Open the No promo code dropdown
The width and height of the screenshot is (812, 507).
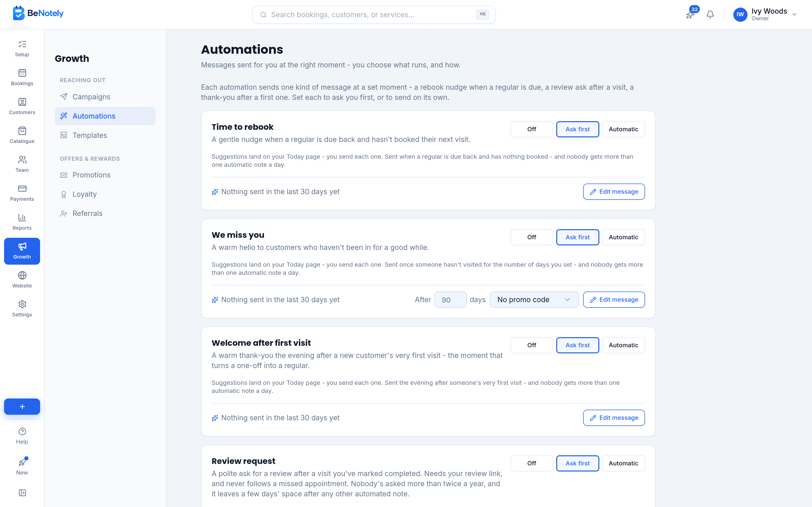(x=534, y=299)
